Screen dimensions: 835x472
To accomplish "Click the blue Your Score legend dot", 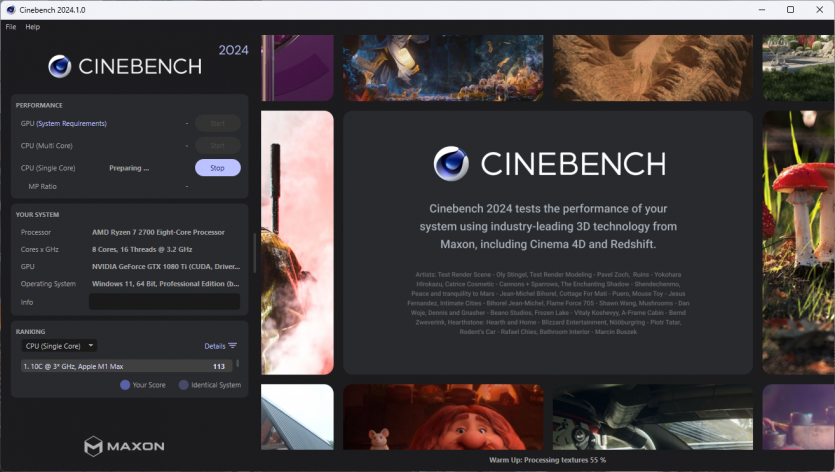I will [125, 385].
